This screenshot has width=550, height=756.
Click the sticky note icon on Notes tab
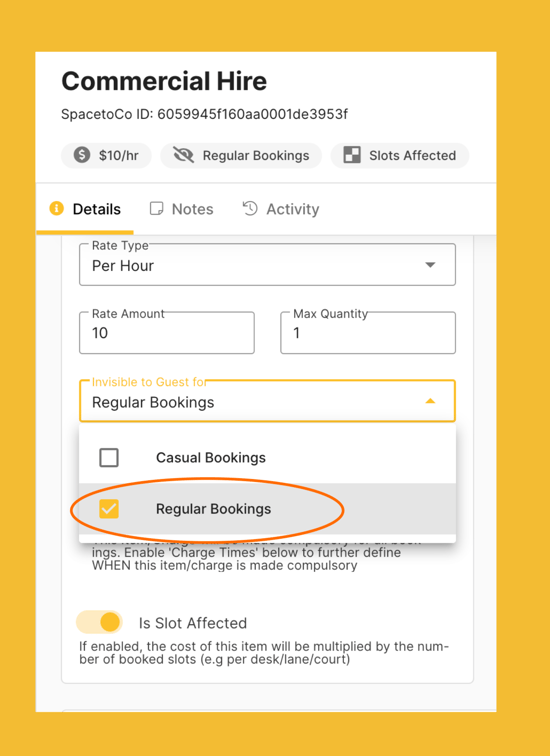(156, 209)
